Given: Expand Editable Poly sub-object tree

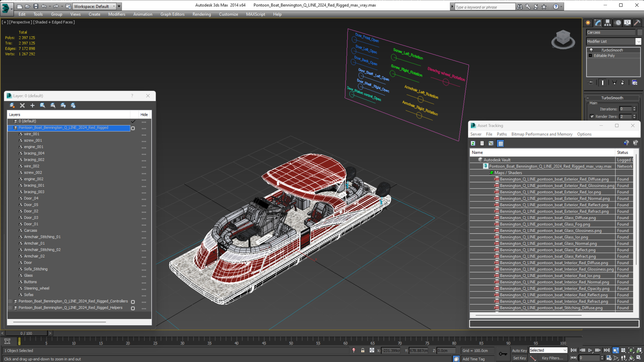Looking at the screenshot, I should tap(590, 55).
